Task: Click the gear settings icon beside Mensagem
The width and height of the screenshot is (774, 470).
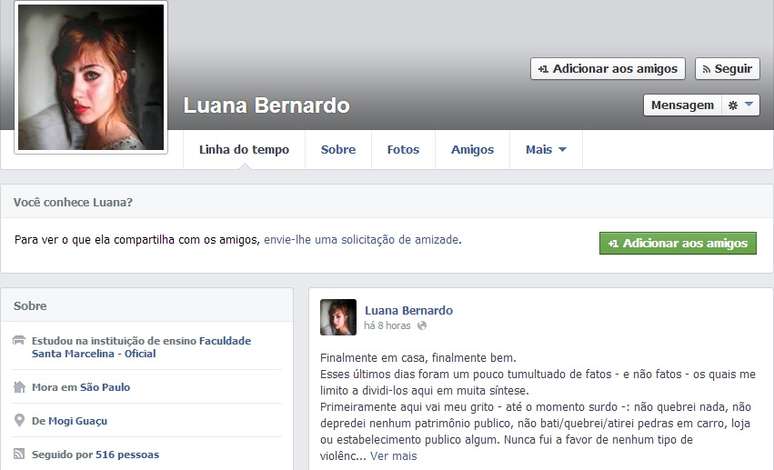Action: click(733, 105)
